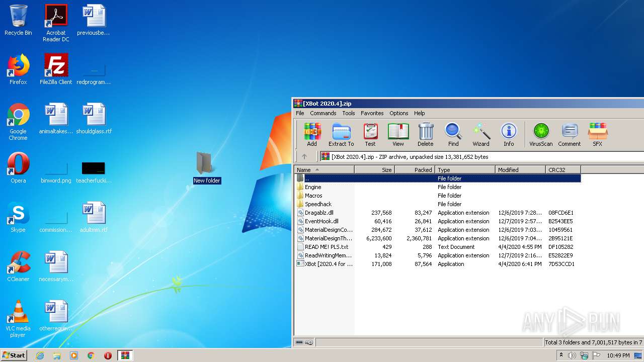Click the Delete toolbar icon
644x362 pixels.
pos(425,134)
